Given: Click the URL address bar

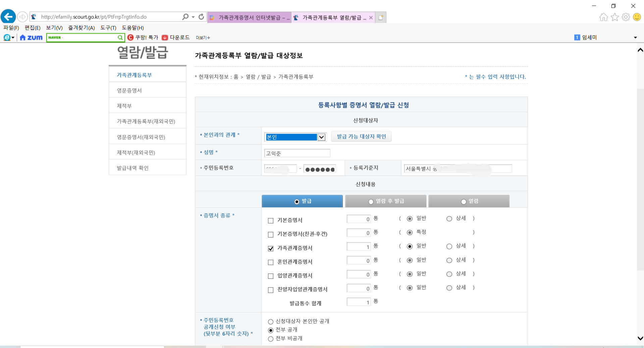Looking at the screenshot, I should tap(110, 17).
